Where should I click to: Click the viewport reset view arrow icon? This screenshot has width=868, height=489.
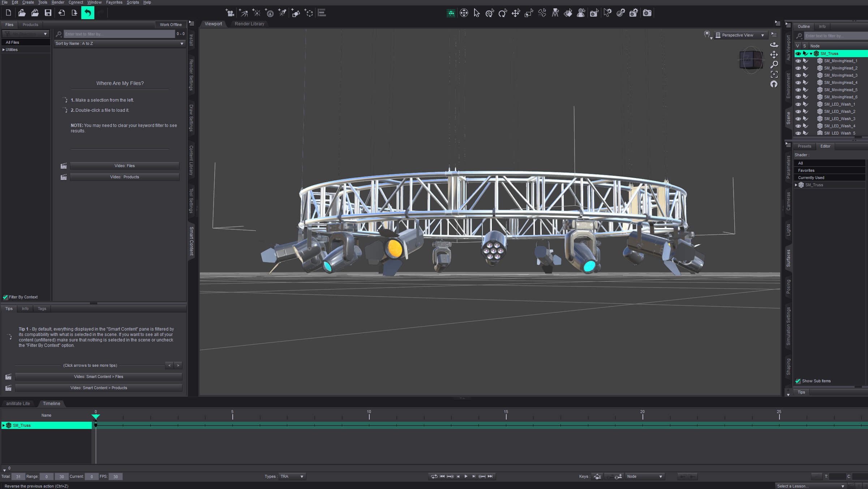[774, 84]
